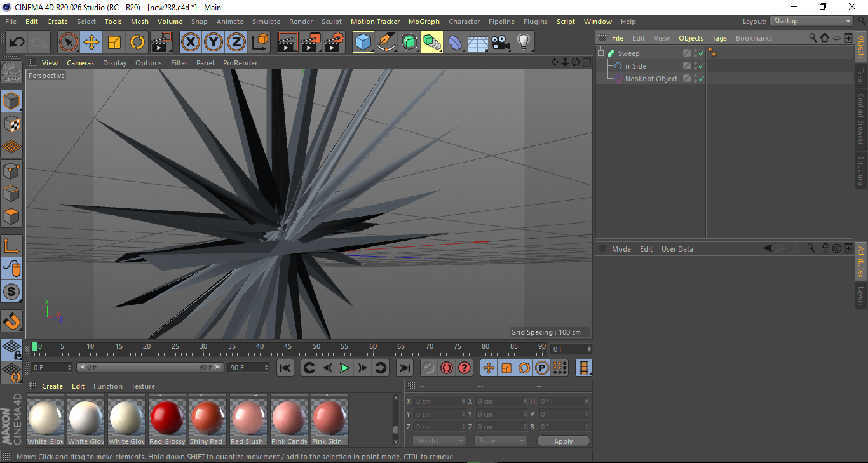
Task: Enable Axis mode icon in left toolbar
Action: [11, 246]
